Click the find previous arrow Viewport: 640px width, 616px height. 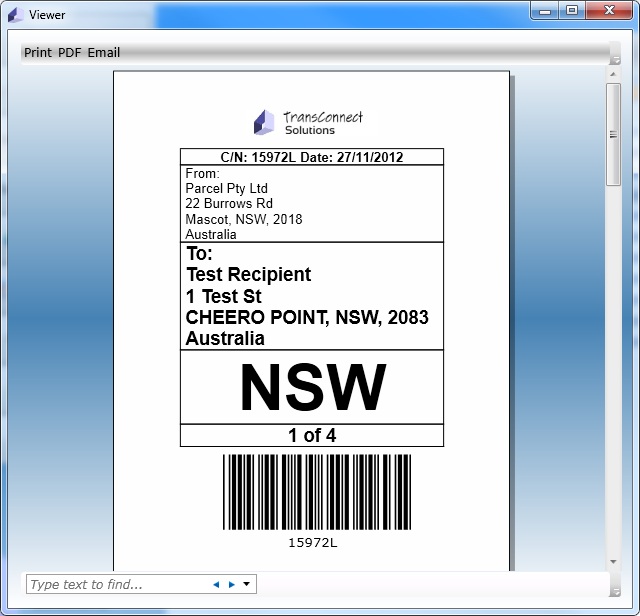[216, 585]
